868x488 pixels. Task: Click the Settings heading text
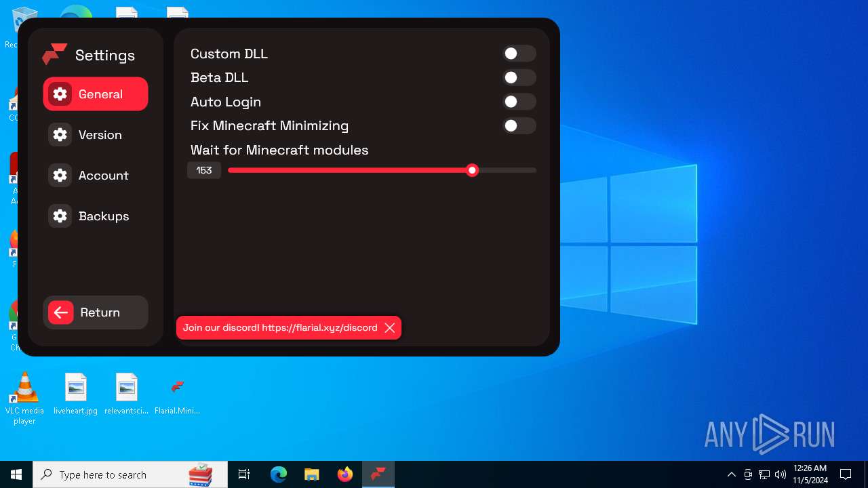pos(105,56)
